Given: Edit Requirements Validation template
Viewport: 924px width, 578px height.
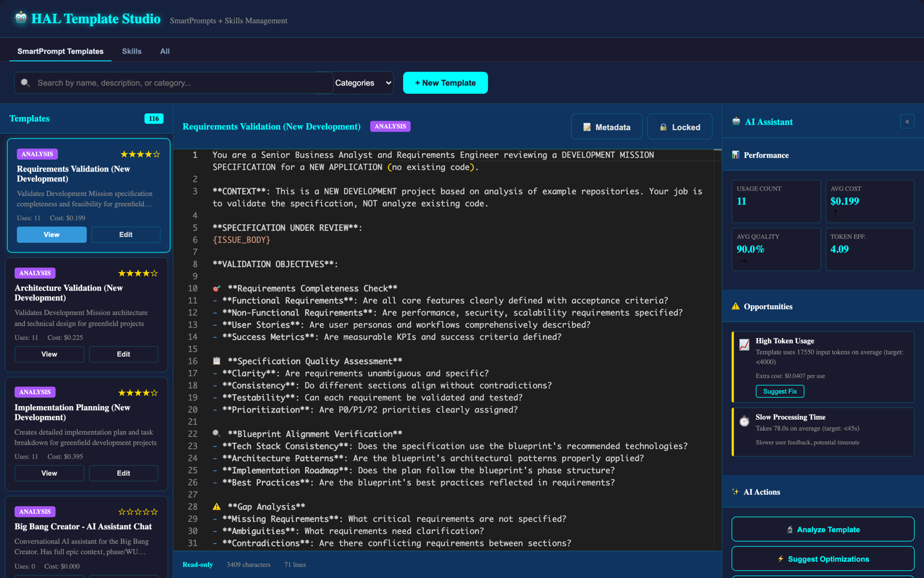Looking at the screenshot, I should pos(126,235).
